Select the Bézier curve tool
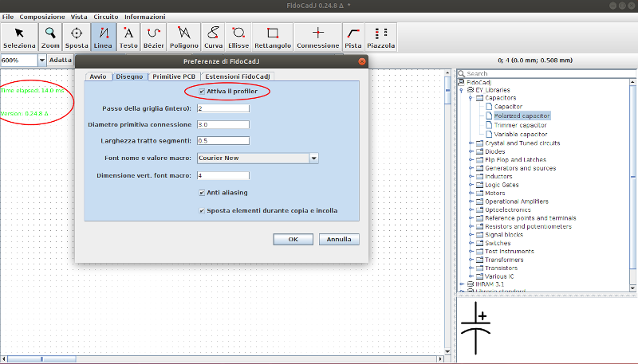The image size is (638, 364). 153,37
